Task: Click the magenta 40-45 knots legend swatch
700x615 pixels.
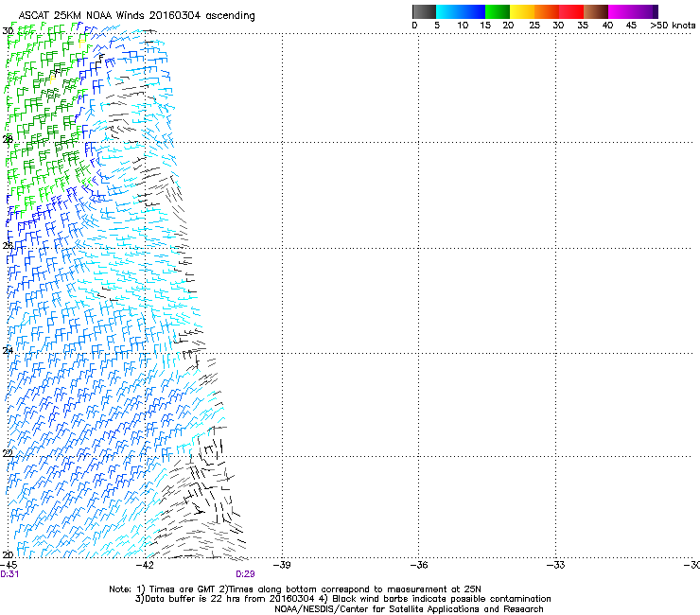Action: (621, 11)
